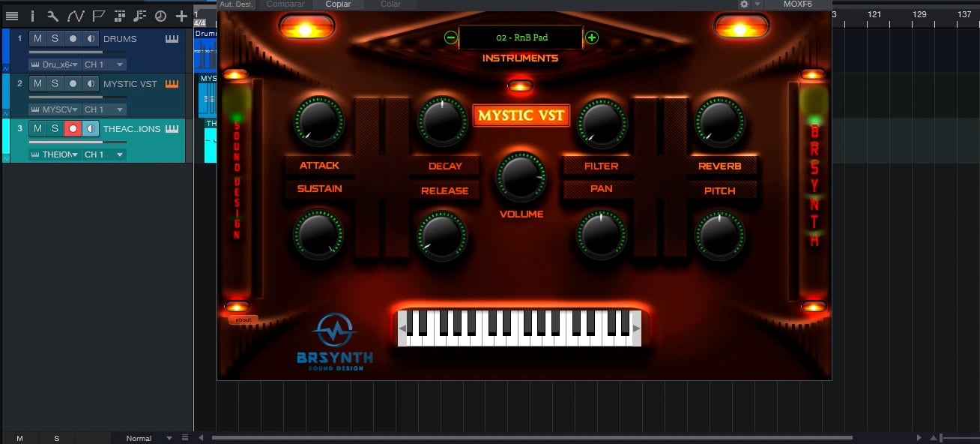Click the Colar button
Image resolution: width=980 pixels, height=444 pixels.
390,4
